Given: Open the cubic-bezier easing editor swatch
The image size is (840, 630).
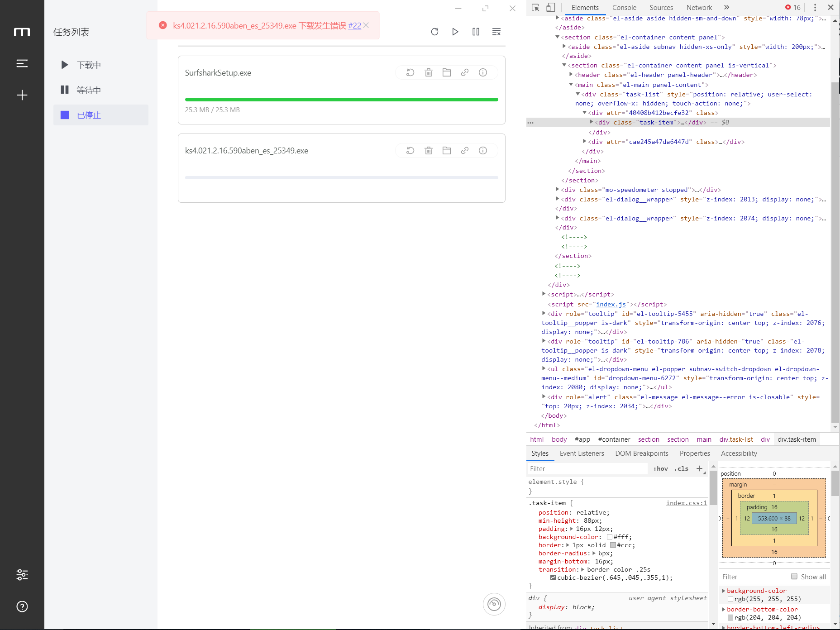Looking at the screenshot, I should (553, 577).
